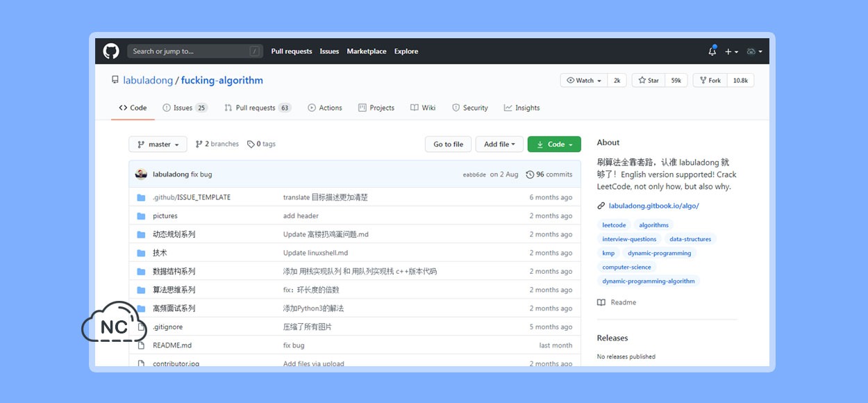This screenshot has height=403, width=868.
Task: Switch to the Pull requests tab with 63
Action: click(258, 108)
